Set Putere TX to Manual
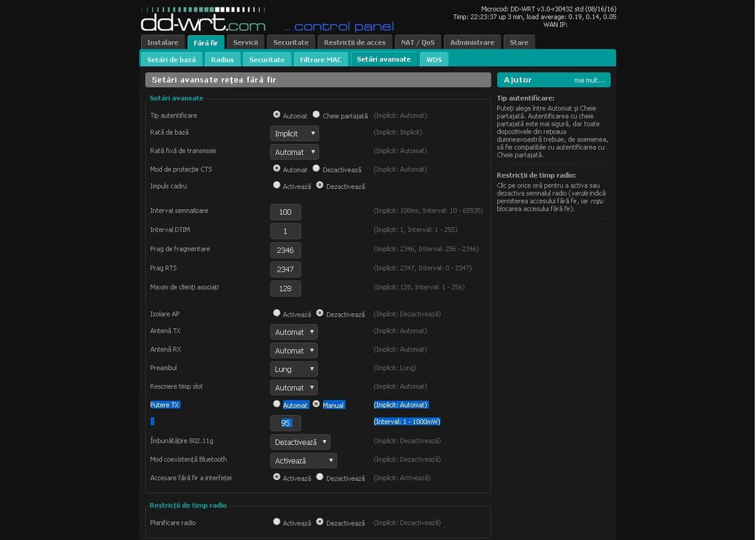The width and height of the screenshot is (756, 540). pyautogui.click(x=316, y=404)
